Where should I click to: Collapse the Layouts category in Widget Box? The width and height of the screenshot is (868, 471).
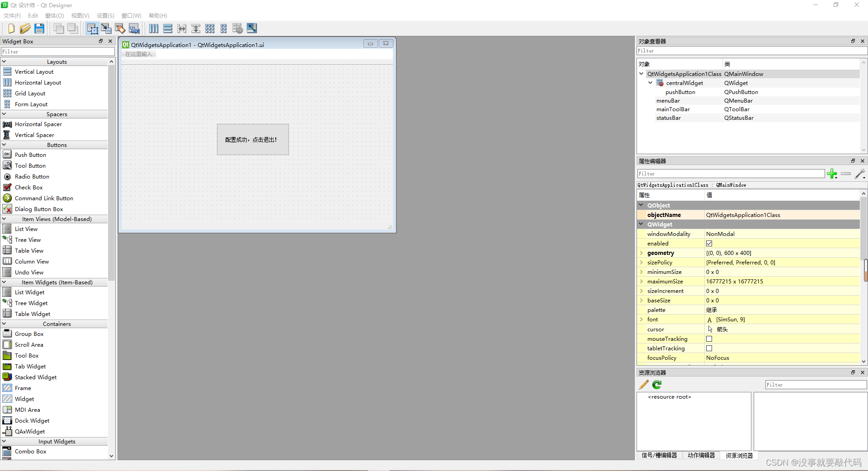click(x=4, y=61)
